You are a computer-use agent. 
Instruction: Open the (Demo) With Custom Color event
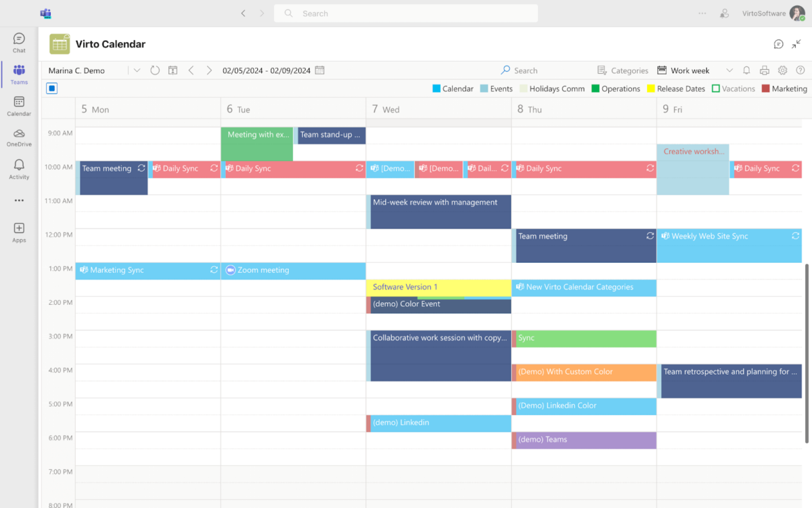click(584, 372)
